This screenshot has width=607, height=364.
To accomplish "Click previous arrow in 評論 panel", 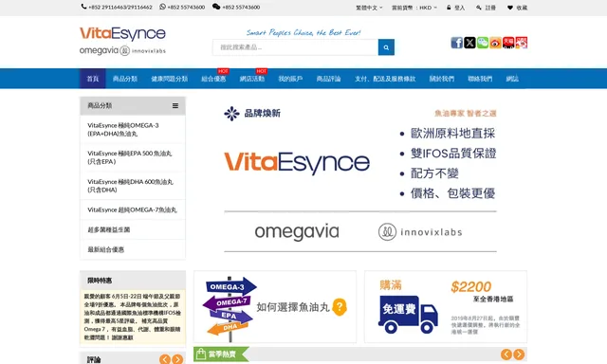I will coord(164,359).
